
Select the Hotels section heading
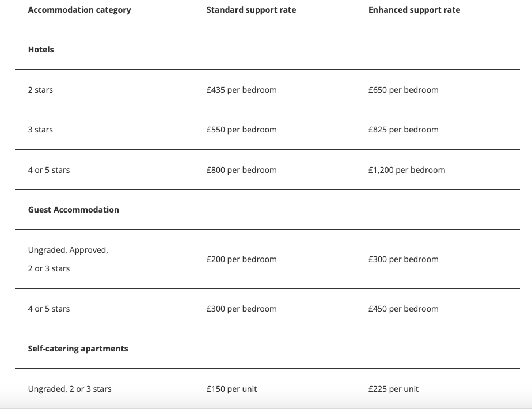point(41,50)
